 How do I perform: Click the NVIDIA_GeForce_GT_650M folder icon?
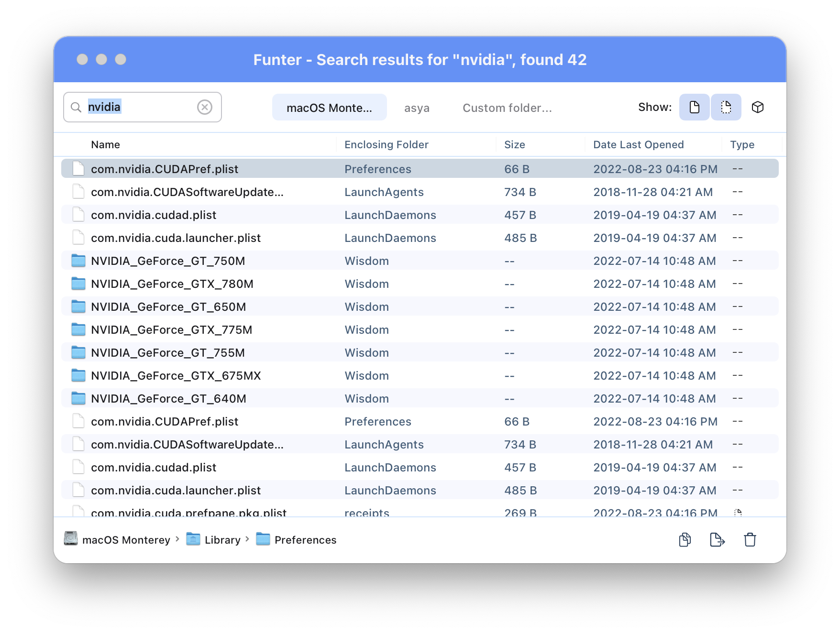78,306
